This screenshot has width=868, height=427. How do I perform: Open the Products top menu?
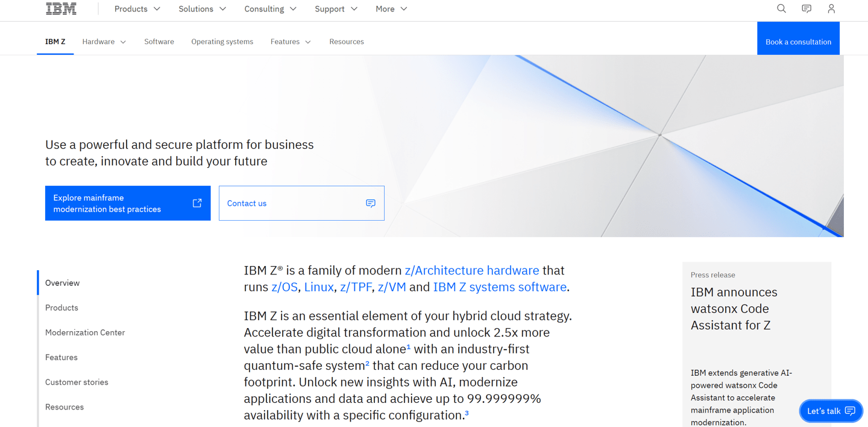pyautogui.click(x=137, y=9)
